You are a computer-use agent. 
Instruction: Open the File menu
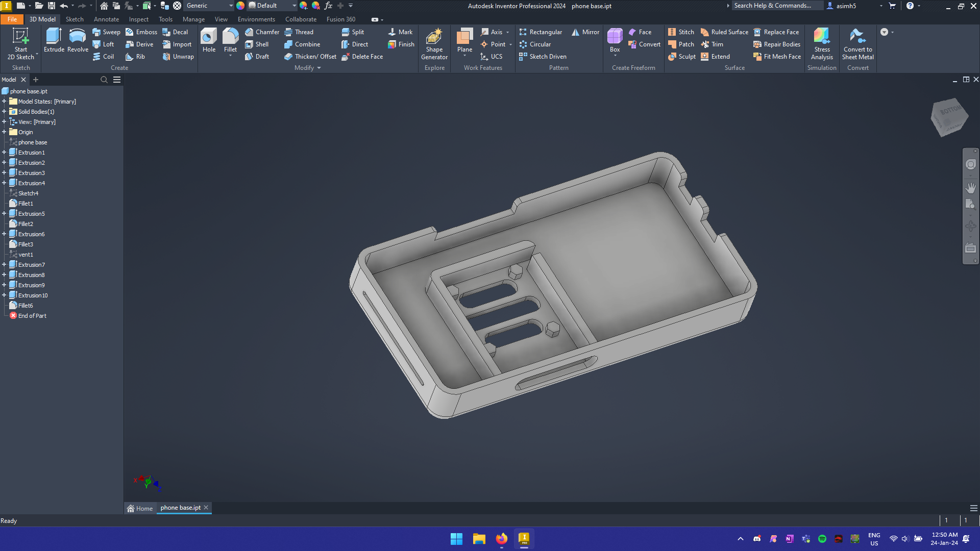point(12,19)
